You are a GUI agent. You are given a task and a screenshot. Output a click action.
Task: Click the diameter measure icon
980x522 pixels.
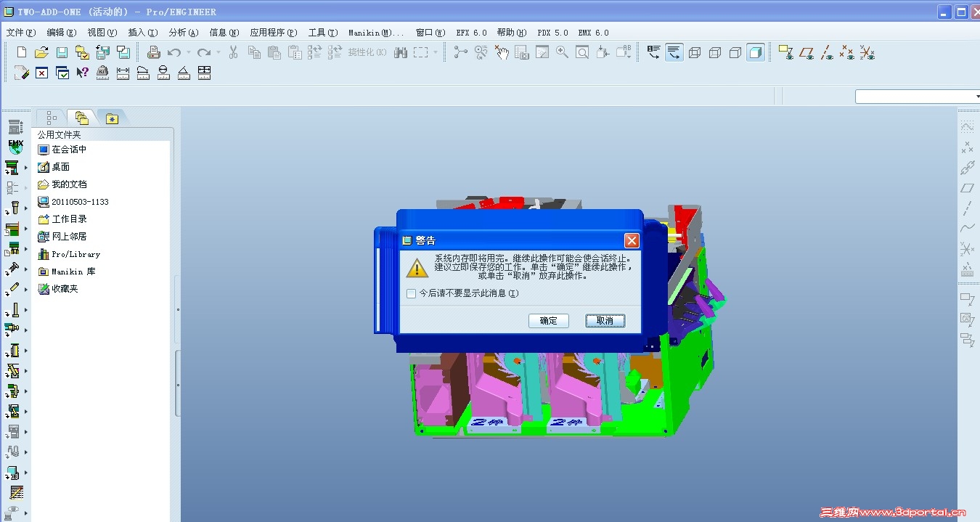click(x=163, y=73)
